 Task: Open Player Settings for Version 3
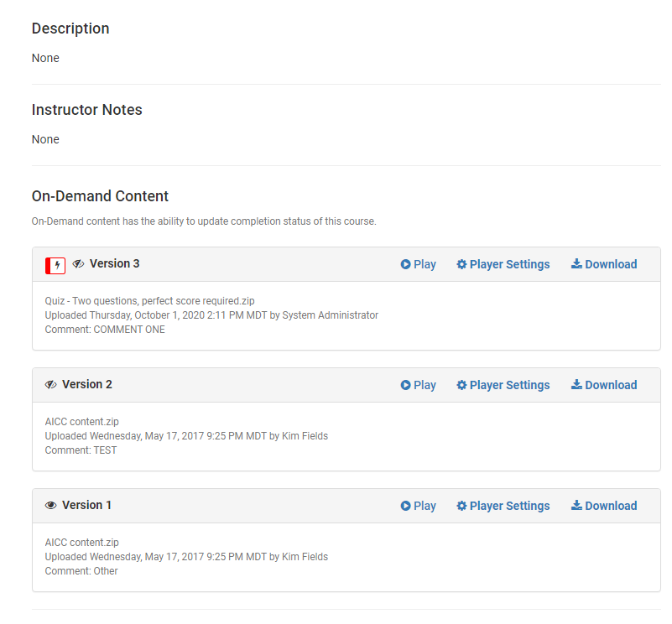pos(503,264)
